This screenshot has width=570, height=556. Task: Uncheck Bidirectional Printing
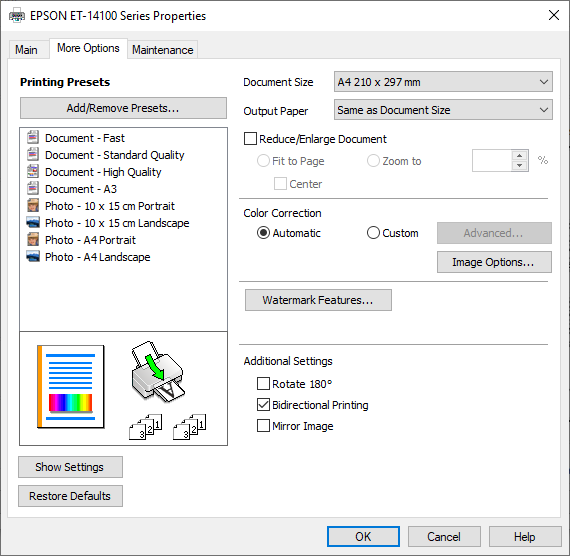(263, 405)
